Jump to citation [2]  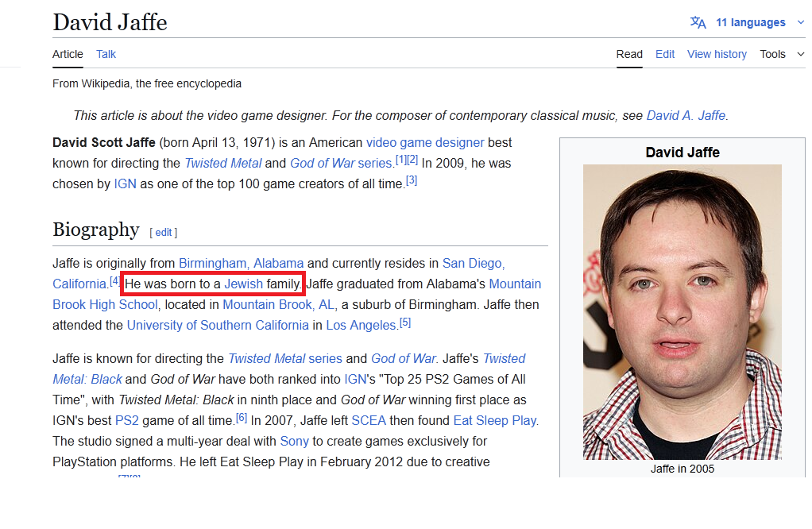pyautogui.click(x=412, y=160)
